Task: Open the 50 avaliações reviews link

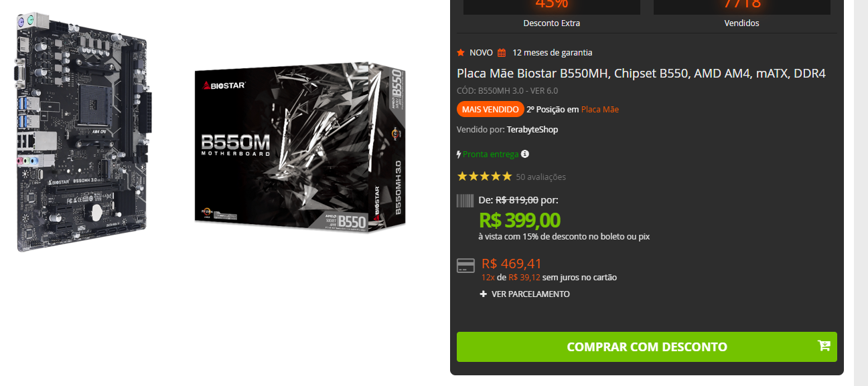Action: point(541,177)
